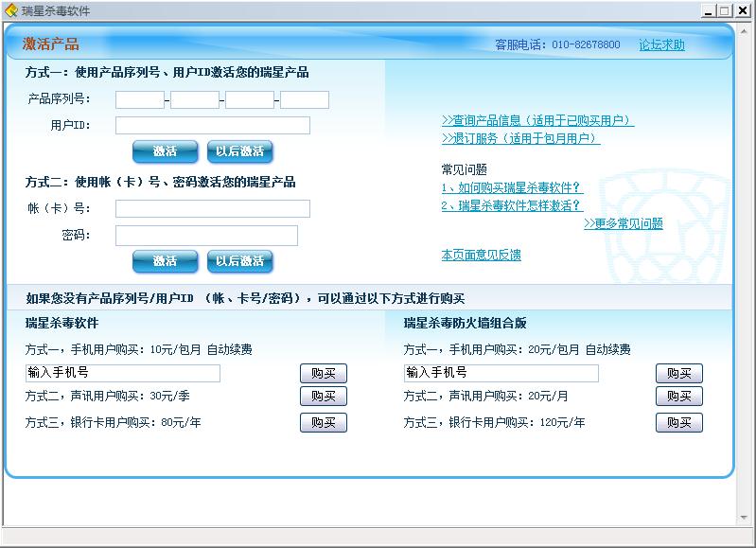
Task: Focus the 用户ID input field
Action: click(x=213, y=126)
